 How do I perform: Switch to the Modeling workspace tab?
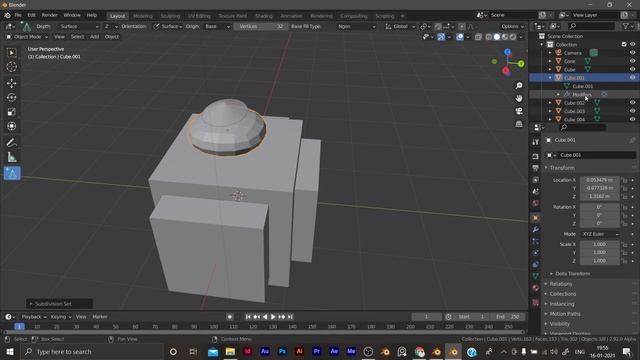pos(142,16)
